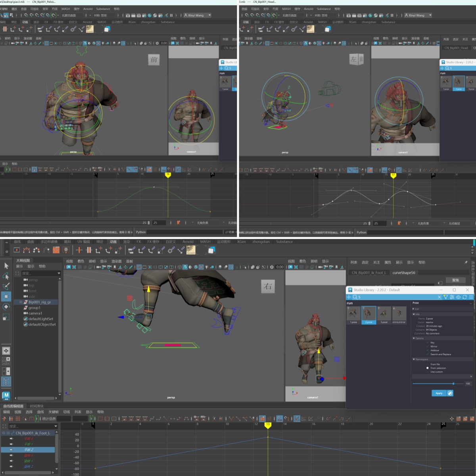Collapse the Info section in Pose panel

pyautogui.click(x=413, y=314)
